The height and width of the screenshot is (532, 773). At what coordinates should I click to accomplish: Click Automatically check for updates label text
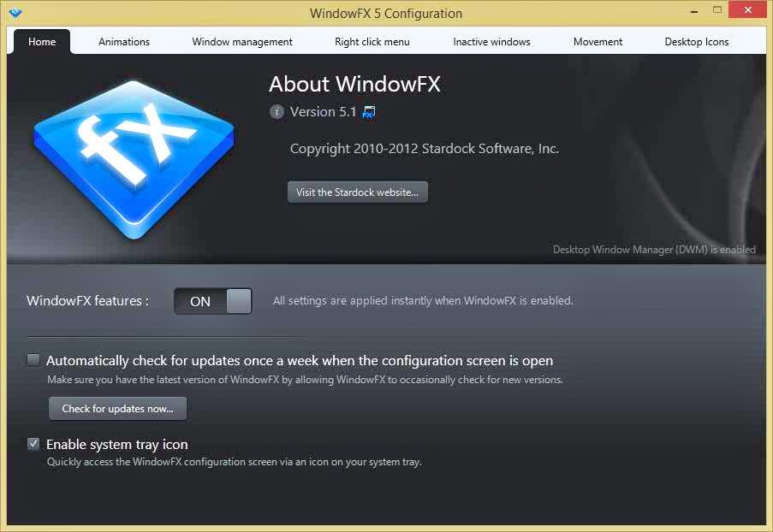pos(300,361)
